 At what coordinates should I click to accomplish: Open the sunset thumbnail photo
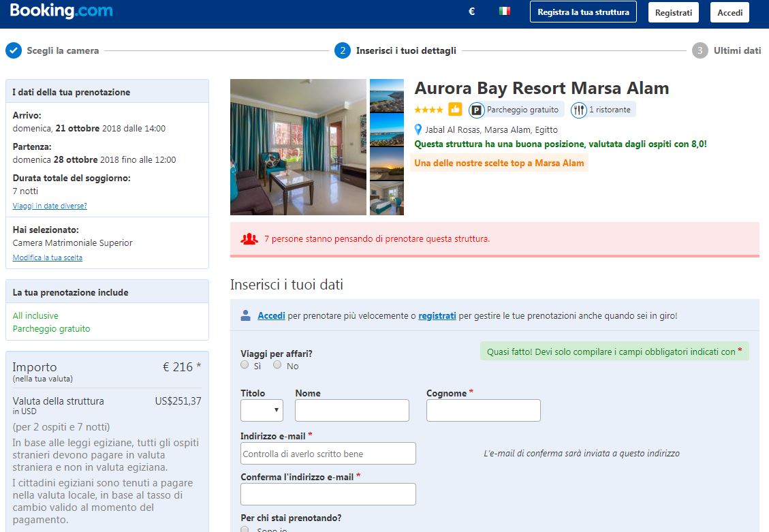pos(387,163)
